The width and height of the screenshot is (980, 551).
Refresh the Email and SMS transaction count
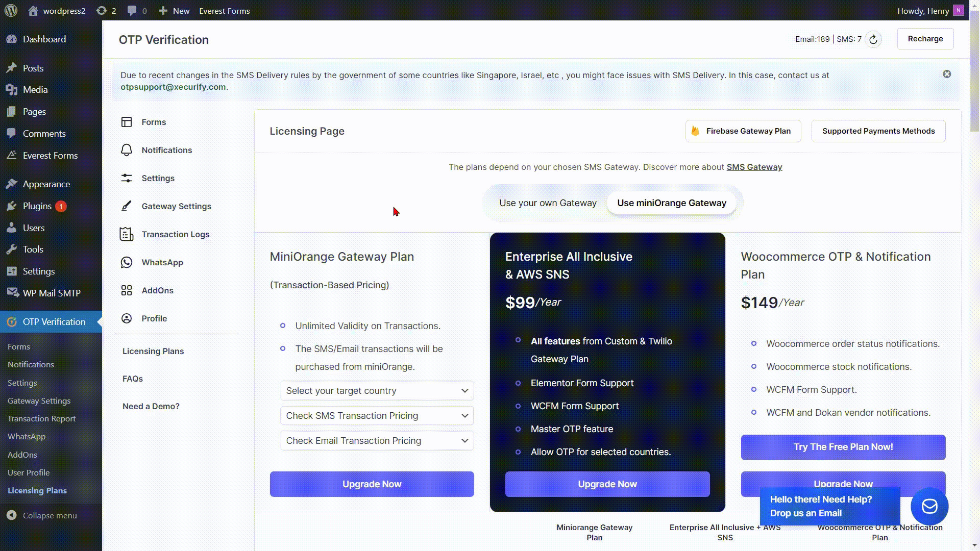pyautogui.click(x=873, y=39)
